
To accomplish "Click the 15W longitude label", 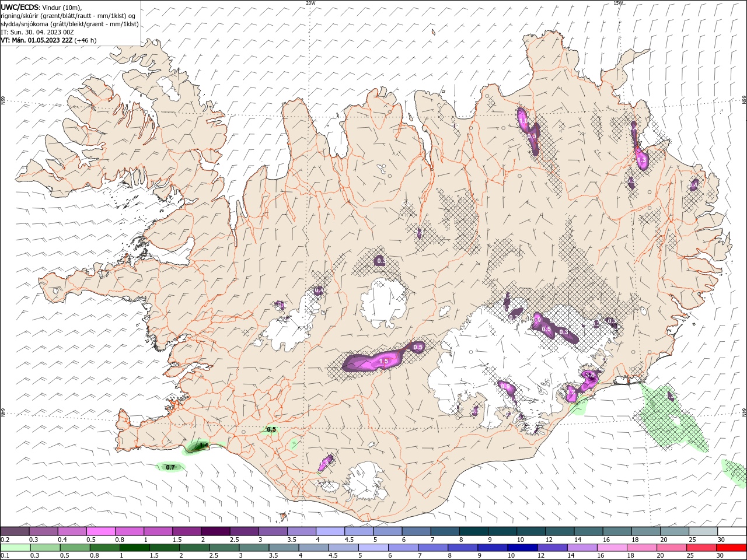I will (x=618, y=3).
